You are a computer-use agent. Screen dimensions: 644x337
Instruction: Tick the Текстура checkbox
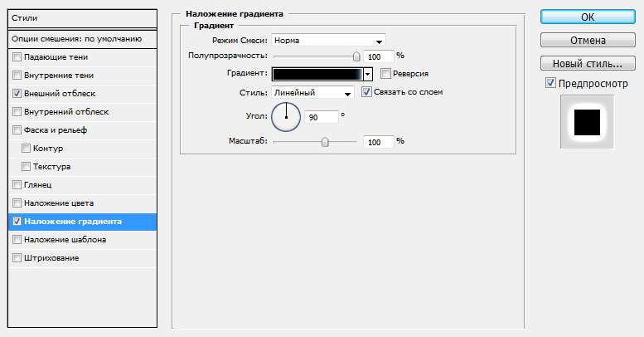tap(26, 166)
